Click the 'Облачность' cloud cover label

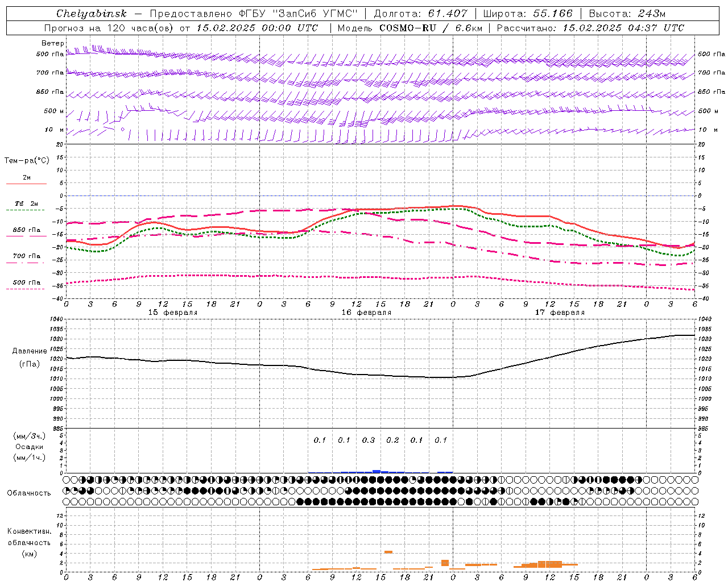29,493
